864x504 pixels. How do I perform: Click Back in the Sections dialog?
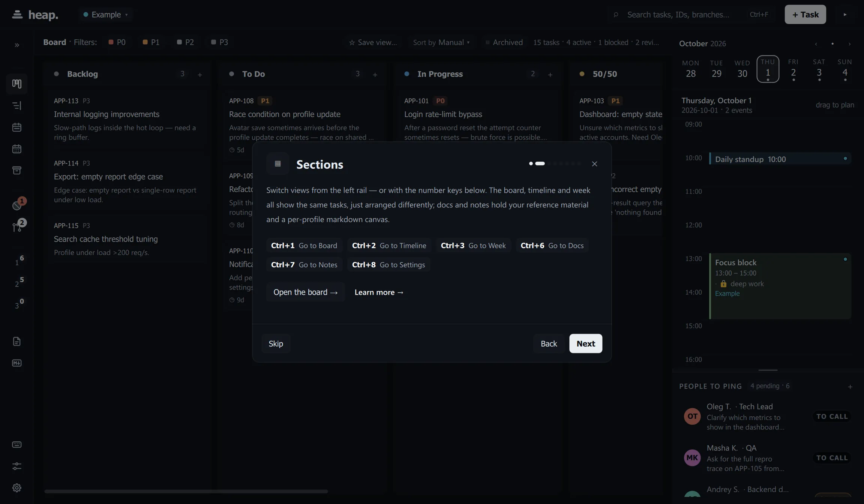(x=549, y=343)
